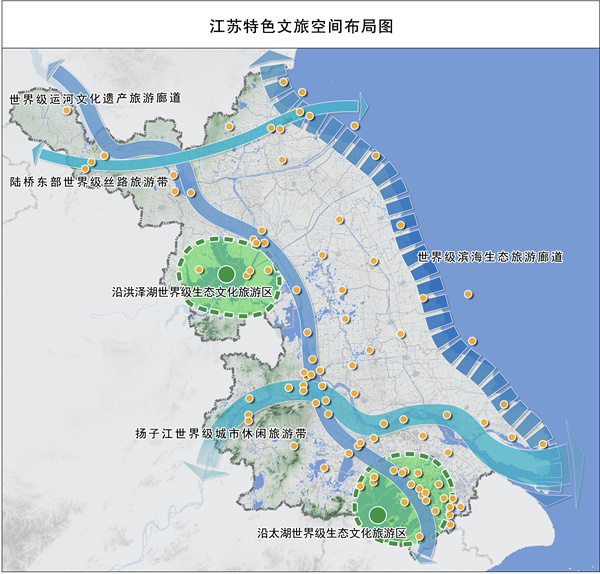Image resolution: width=600 pixels, height=574 pixels.
Task: Click dark green center circle of Hongze Lake zone
Action: [x=227, y=273]
